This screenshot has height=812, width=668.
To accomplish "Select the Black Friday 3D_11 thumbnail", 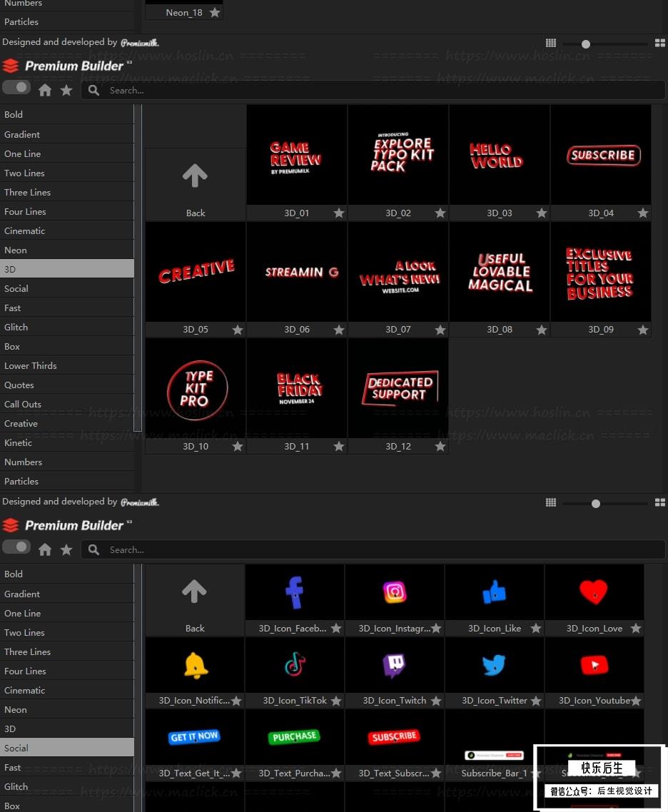I will click(x=297, y=388).
